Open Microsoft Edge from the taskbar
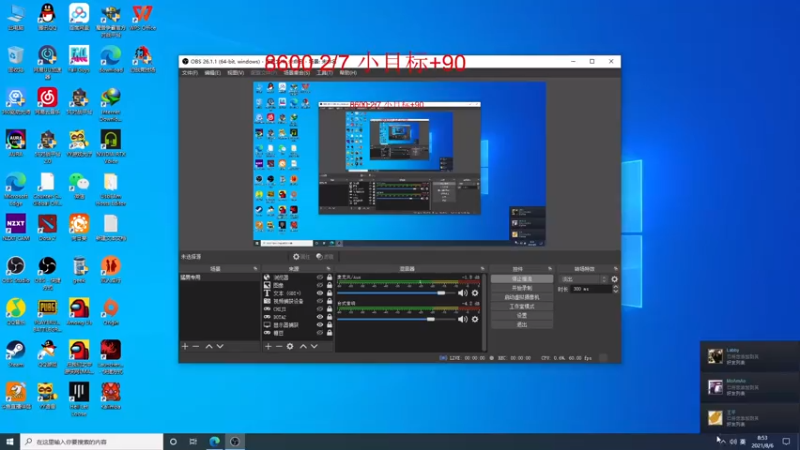 pyautogui.click(x=214, y=441)
